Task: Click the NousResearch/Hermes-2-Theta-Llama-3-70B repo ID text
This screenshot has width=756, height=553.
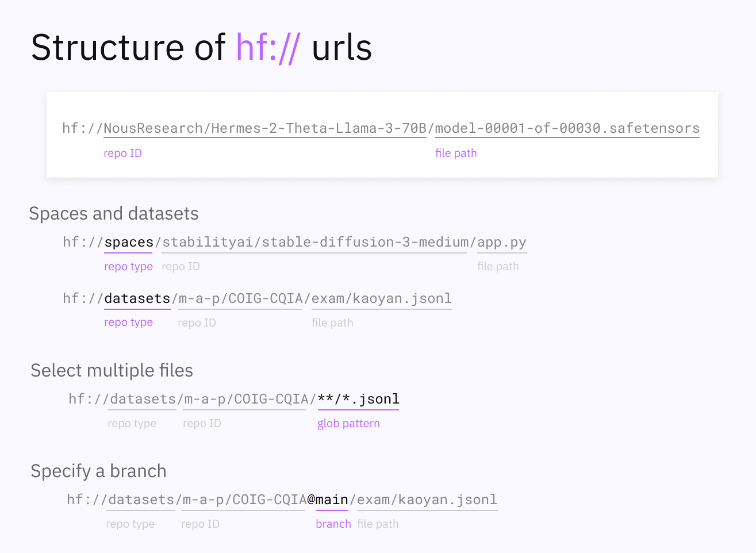Action: pos(264,128)
